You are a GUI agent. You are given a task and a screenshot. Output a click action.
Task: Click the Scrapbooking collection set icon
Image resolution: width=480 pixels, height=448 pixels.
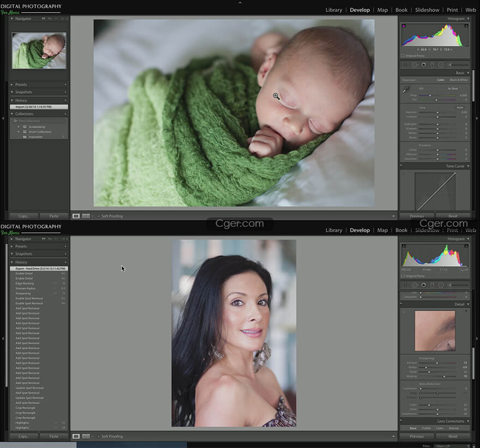point(25,126)
